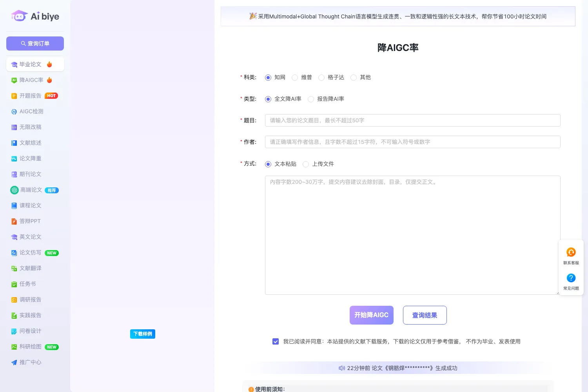Uncheck the 我已阅读并同意 agreement checkbox
Image resolution: width=588 pixels, height=392 pixels.
pos(276,341)
